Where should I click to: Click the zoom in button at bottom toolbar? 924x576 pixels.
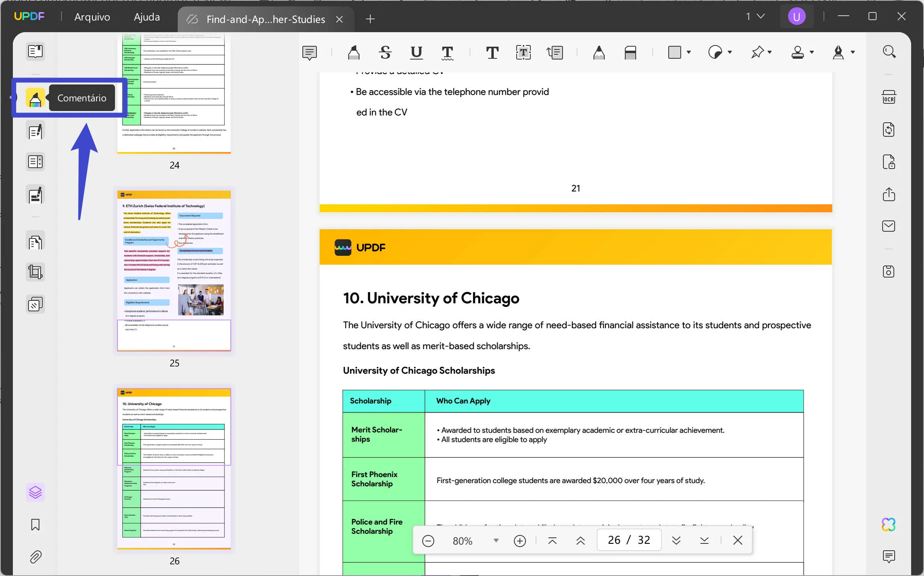tap(519, 540)
